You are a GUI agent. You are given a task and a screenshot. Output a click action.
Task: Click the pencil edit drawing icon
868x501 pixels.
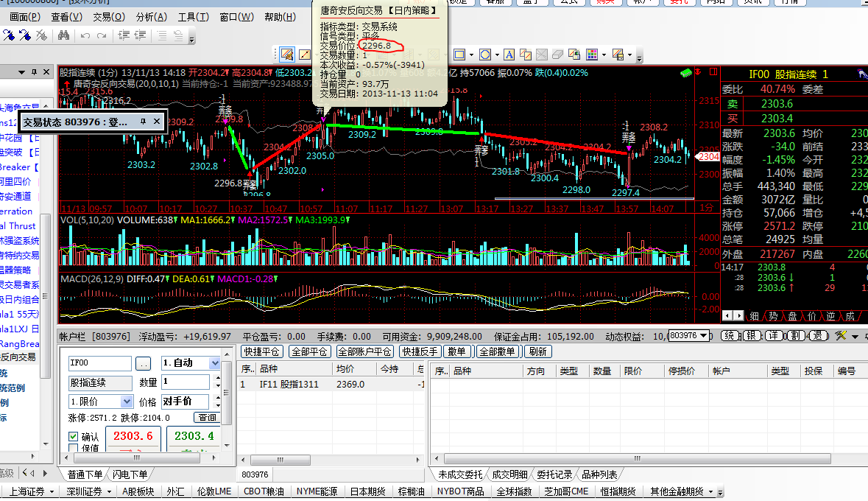(x=286, y=55)
